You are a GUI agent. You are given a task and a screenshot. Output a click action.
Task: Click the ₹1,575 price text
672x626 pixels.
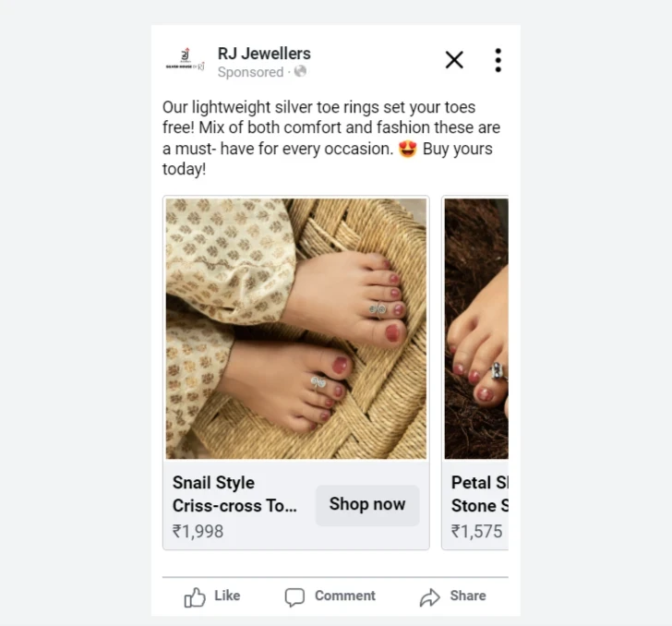tap(476, 531)
